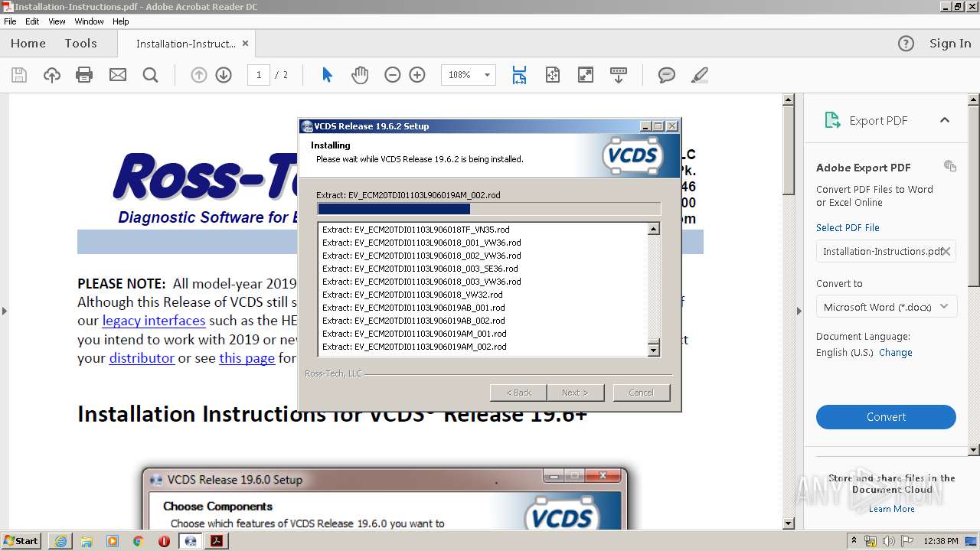Zoom out with the minus icon
This screenshot has height=551, width=980.
click(x=393, y=75)
